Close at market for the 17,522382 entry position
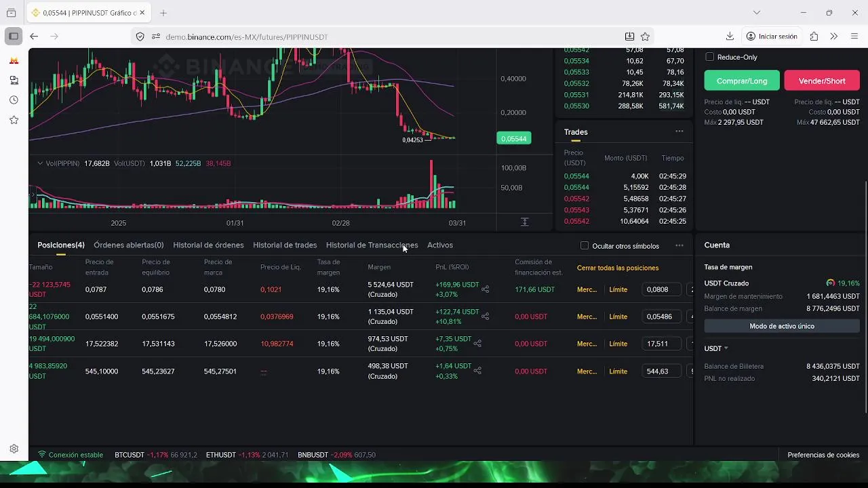Image resolution: width=868 pixels, height=488 pixels. (x=587, y=344)
